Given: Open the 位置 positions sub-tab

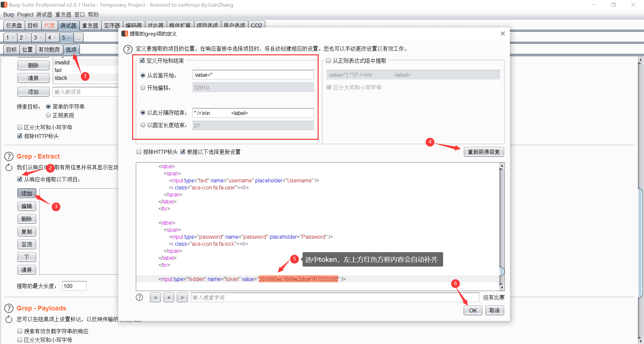Looking at the screenshot, I should pyautogui.click(x=28, y=50).
